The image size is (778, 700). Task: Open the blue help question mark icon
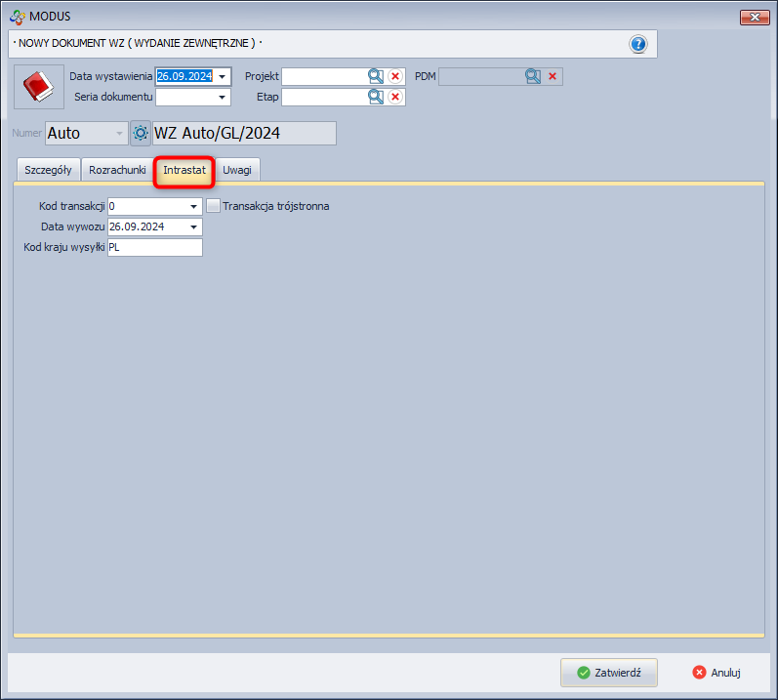638,44
